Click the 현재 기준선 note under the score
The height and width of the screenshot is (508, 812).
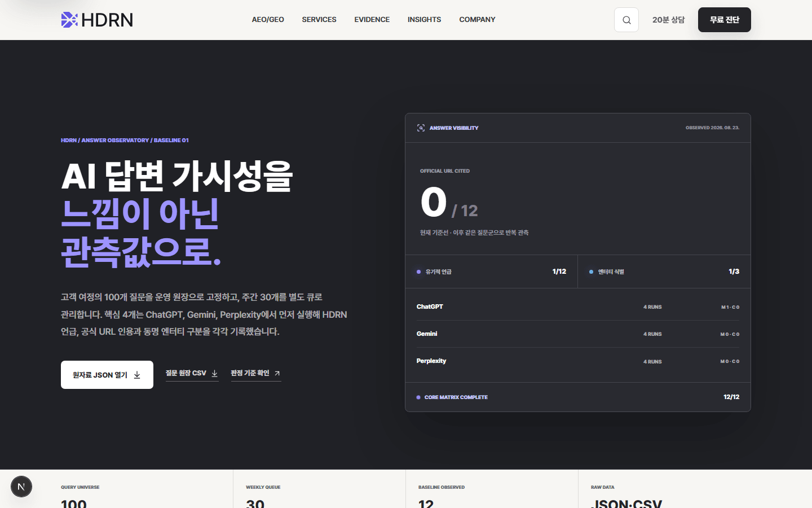point(474,233)
